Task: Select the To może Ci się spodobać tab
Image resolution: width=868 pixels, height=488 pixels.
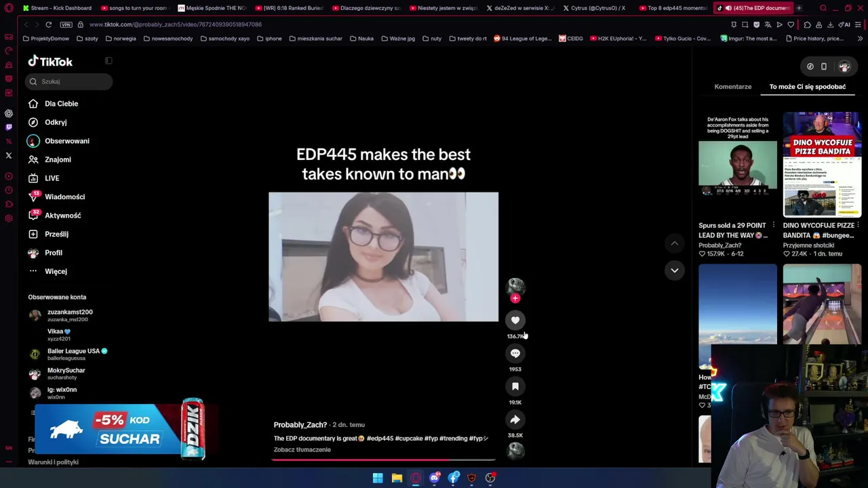Action: coord(807,87)
